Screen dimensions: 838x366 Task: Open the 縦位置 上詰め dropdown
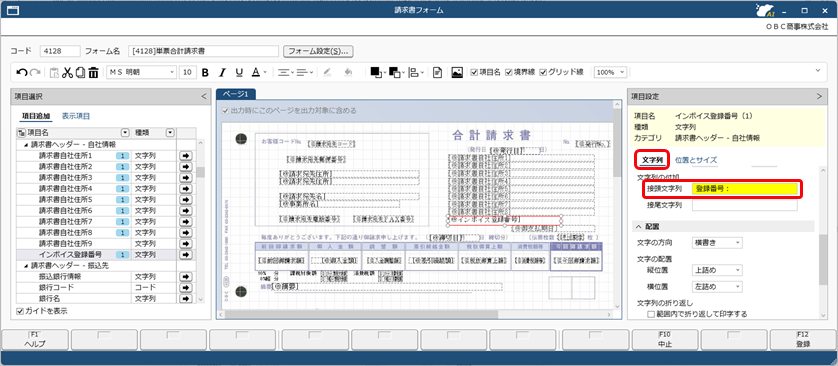pyautogui.click(x=717, y=270)
